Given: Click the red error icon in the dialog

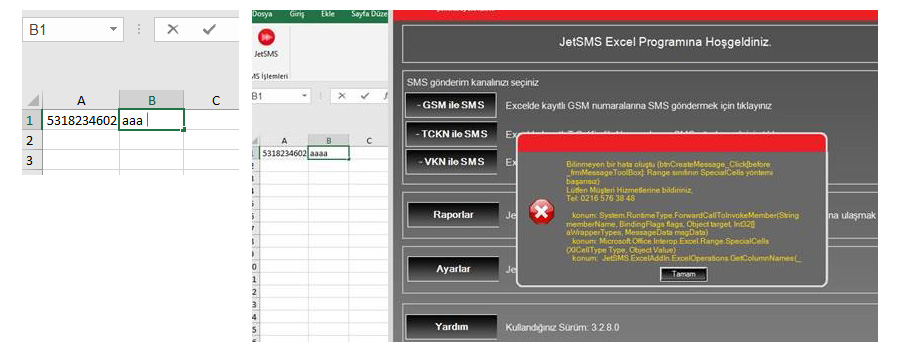Looking at the screenshot, I should 541,213.
